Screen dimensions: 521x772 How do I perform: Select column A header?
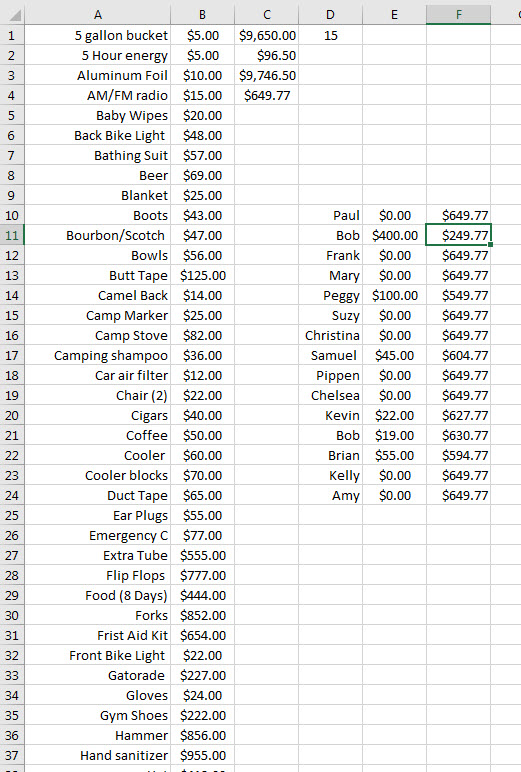pyautogui.click(x=98, y=15)
